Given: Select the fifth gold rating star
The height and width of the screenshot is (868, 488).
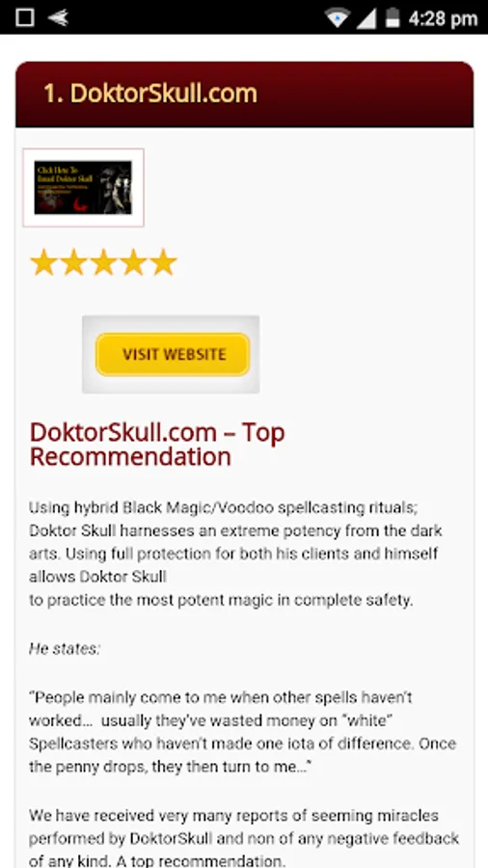Looking at the screenshot, I should pos(164,262).
